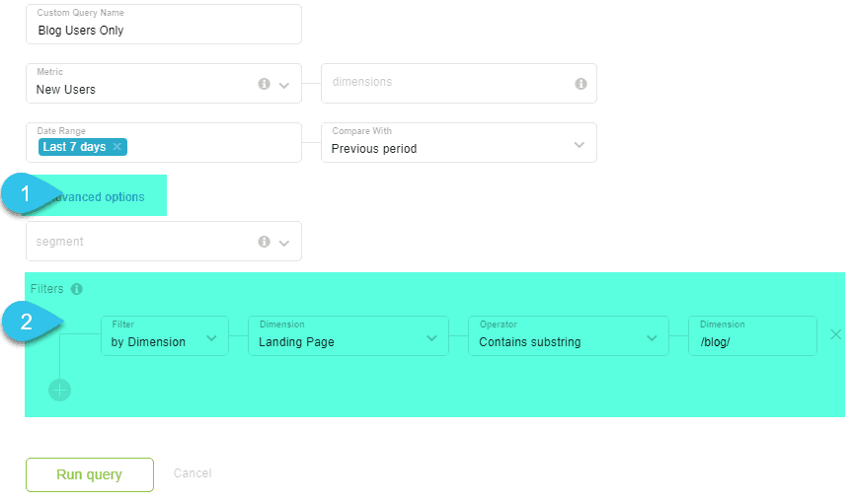
Task: Open the segment dropdown
Action: tap(284, 243)
